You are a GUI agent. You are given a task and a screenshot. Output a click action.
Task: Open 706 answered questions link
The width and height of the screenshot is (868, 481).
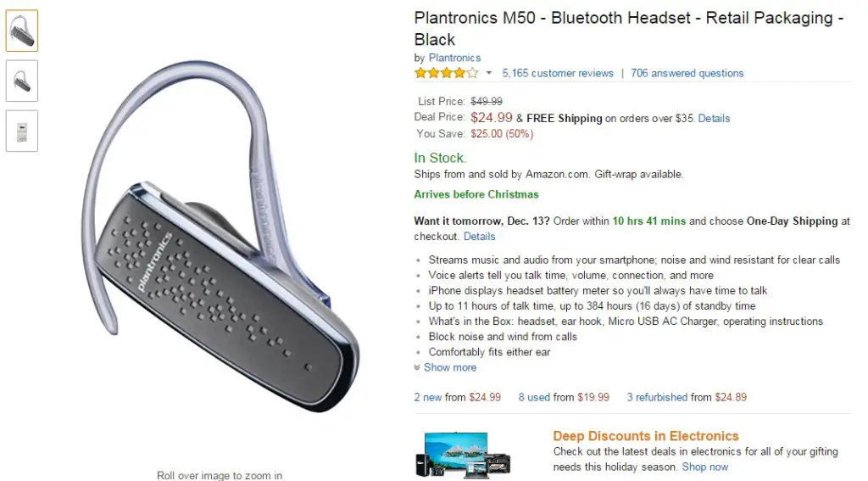(687, 73)
